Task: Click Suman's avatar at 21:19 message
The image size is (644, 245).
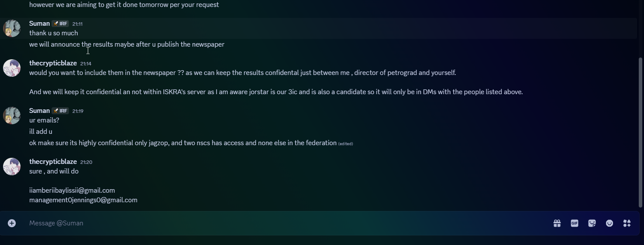Action: point(12,116)
